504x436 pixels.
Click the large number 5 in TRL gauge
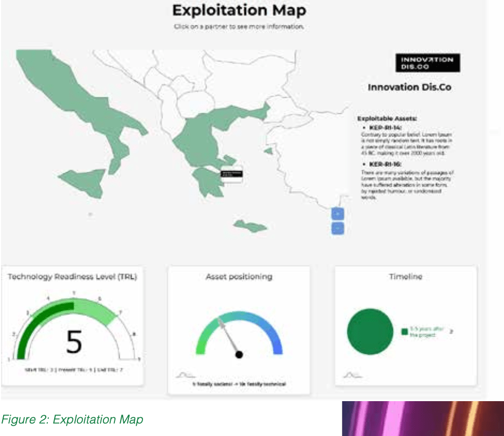click(74, 342)
